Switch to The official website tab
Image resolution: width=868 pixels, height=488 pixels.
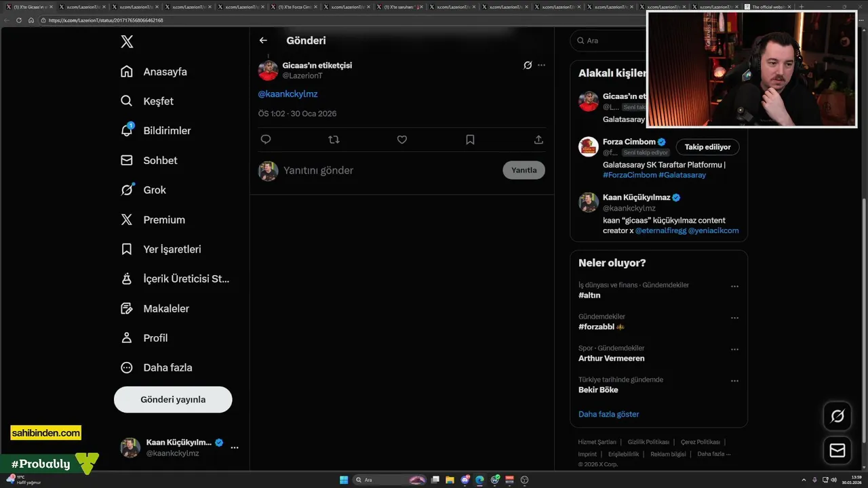coord(769,7)
